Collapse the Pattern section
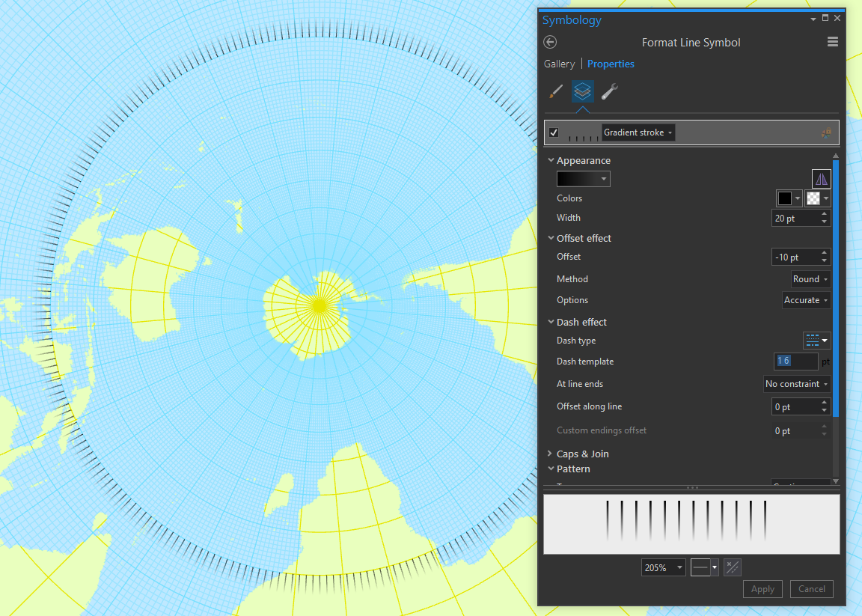862x616 pixels. 551,469
